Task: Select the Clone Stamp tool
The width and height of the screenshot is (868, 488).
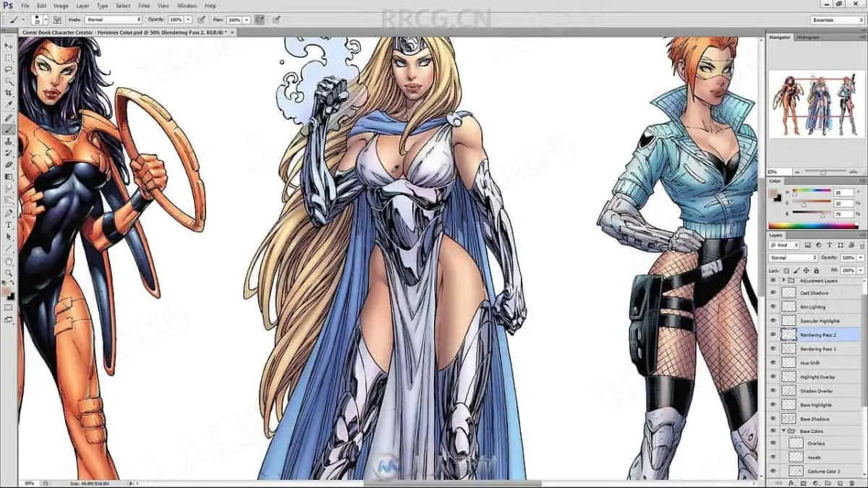Action: [9, 141]
